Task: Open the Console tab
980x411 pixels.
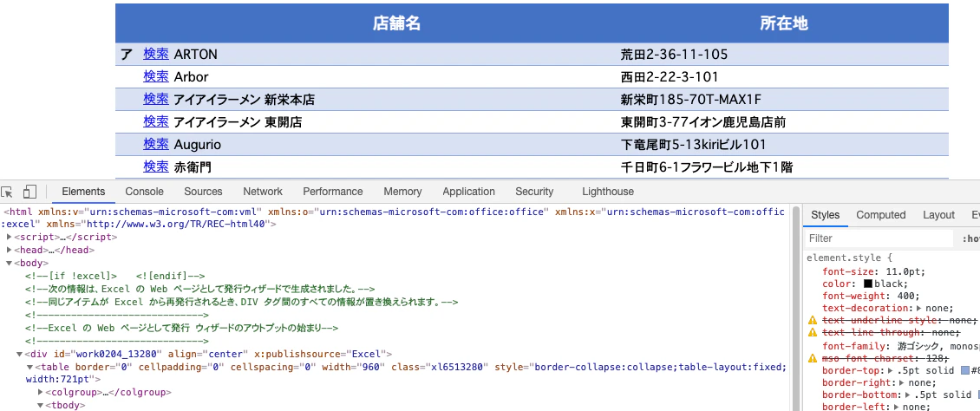Action: coord(144,192)
